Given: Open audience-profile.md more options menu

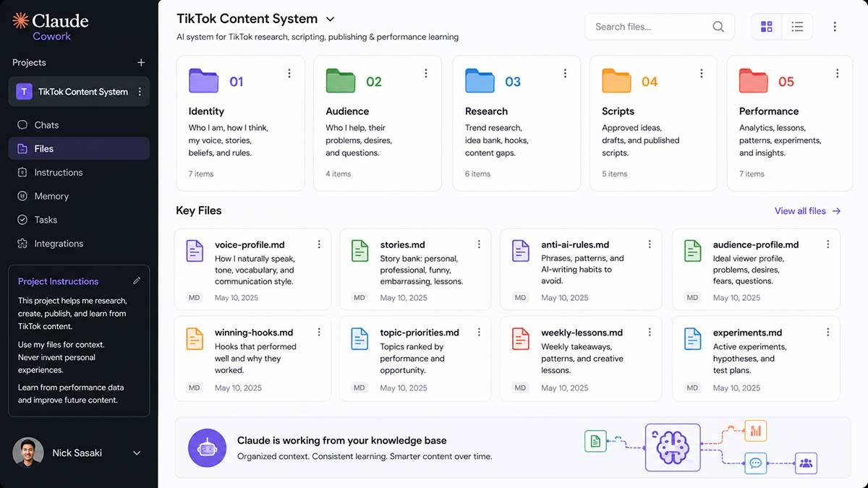Looking at the screenshot, I should pos(828,244).
